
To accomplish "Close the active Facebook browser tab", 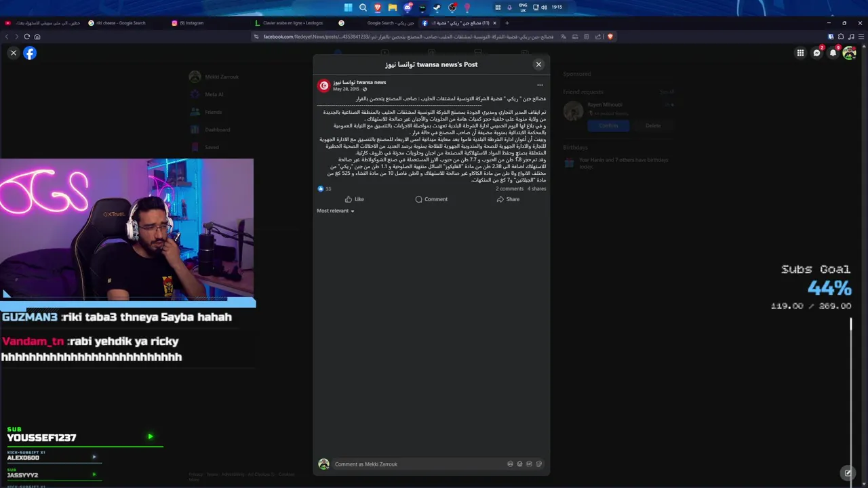I will pyautogui.click(x=495, y=23).
